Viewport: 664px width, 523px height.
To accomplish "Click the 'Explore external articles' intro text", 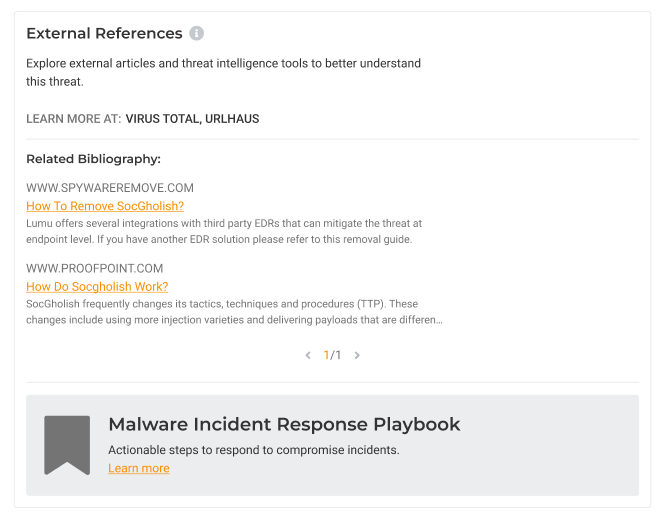I will coord(223,72).
